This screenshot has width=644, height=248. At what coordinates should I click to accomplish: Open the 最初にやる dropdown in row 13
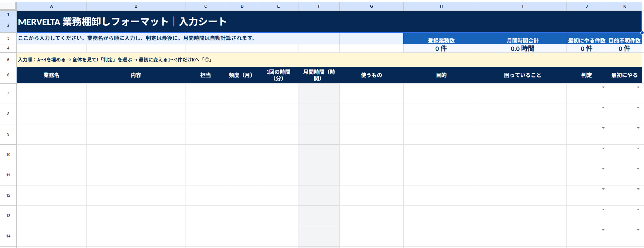[638, 209]
